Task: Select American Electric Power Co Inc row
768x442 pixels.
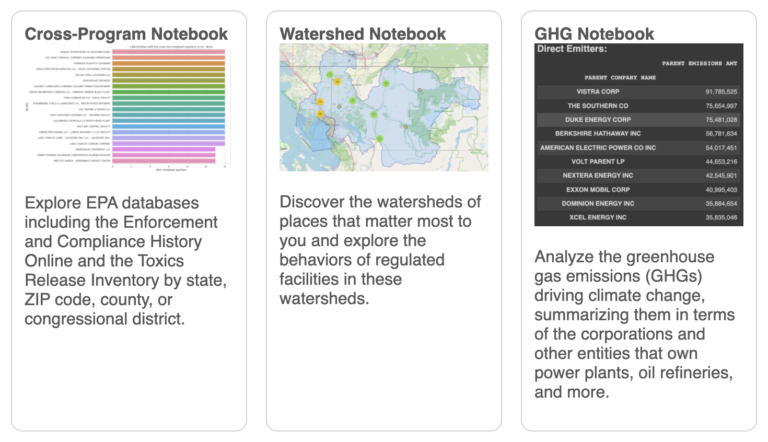Action: coord(639,147)
